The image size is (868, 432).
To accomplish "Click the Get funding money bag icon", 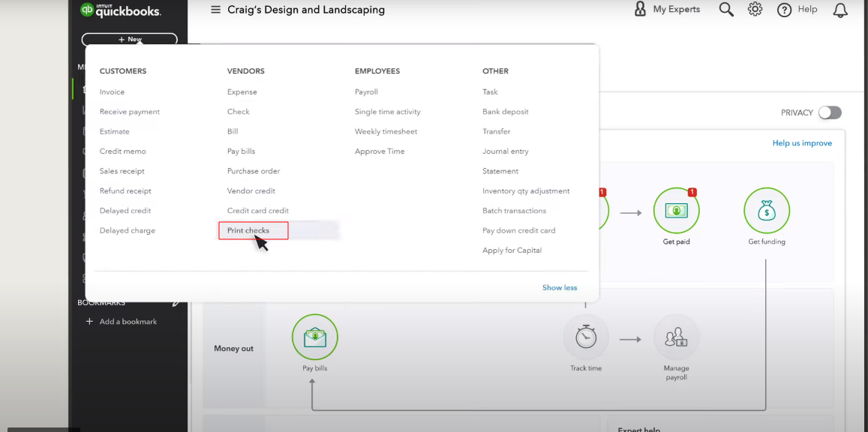I will click(x=767, y=211).
